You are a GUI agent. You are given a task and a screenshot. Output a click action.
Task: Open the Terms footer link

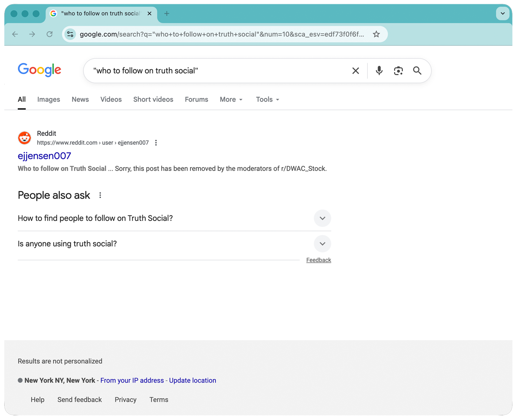[159, 400]
